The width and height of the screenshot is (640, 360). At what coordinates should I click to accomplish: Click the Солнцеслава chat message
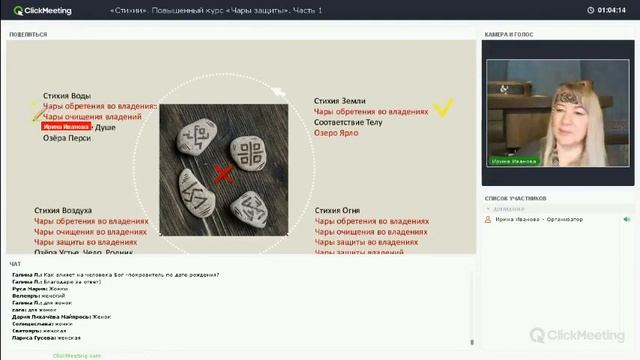pyautogui.click(x=42, y=324)
